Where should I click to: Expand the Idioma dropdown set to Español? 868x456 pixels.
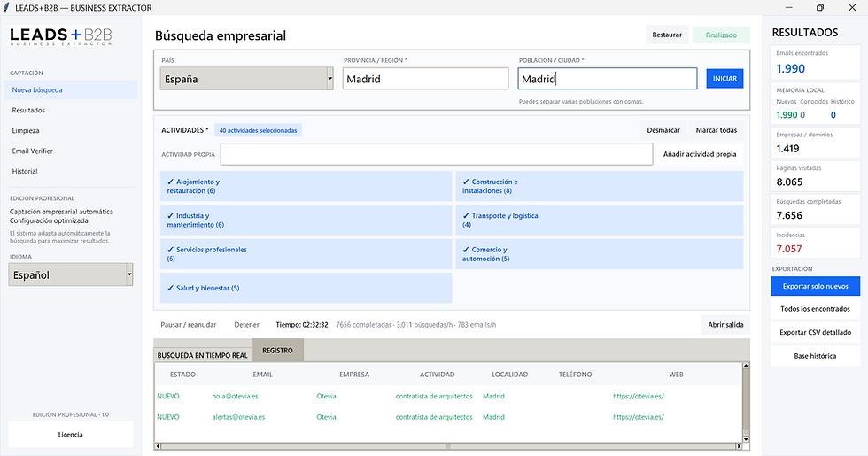coord(71,274)
